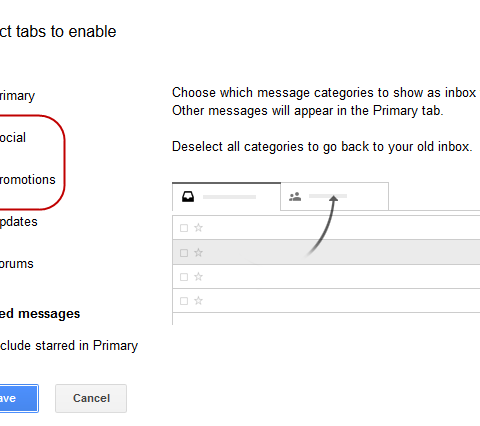Select the Promotions category label
Screen dimensions: 480x426
pyautogui.click(x=27, y=180)
